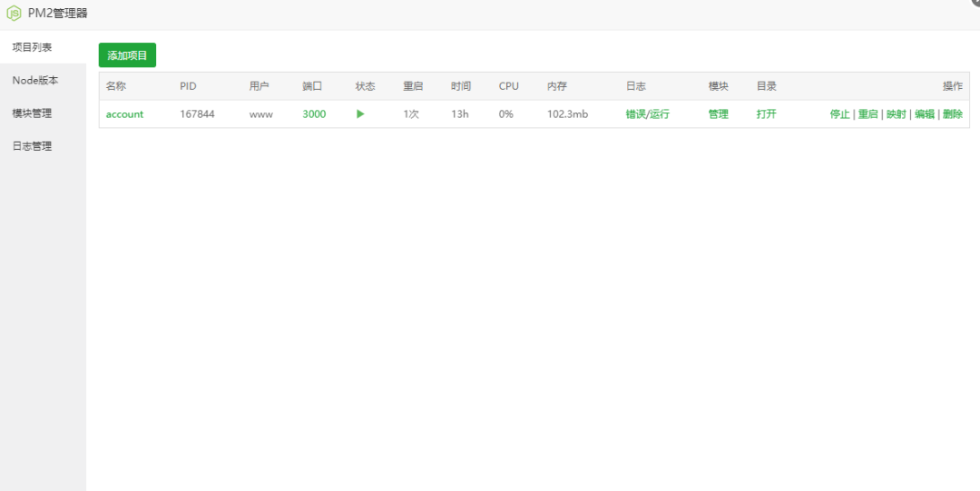Click the 端口 column header
The height and width of the screenshot is (491, 980).
click(312, 86)
